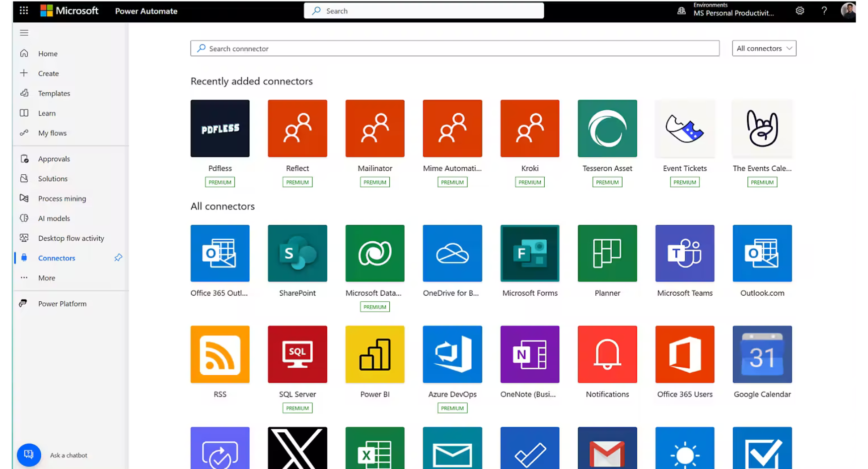
Task: Select the SharePoint connector
Action: tap(297, 253)
